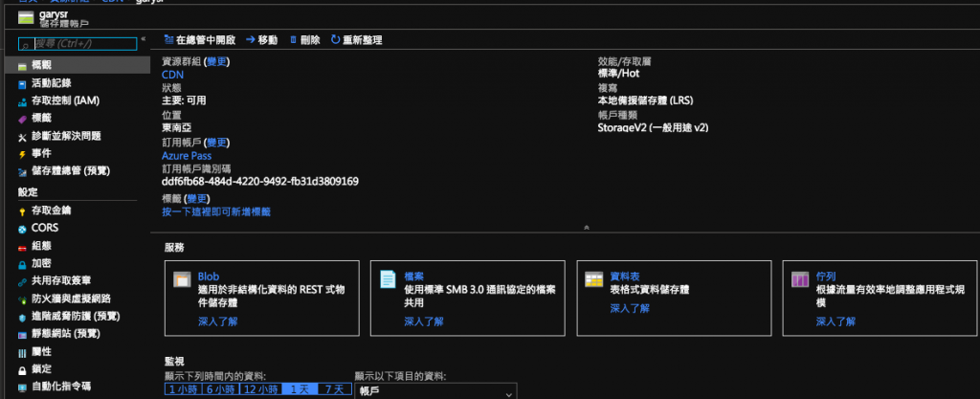Select the 12 小時 time range

pos(260,389)
